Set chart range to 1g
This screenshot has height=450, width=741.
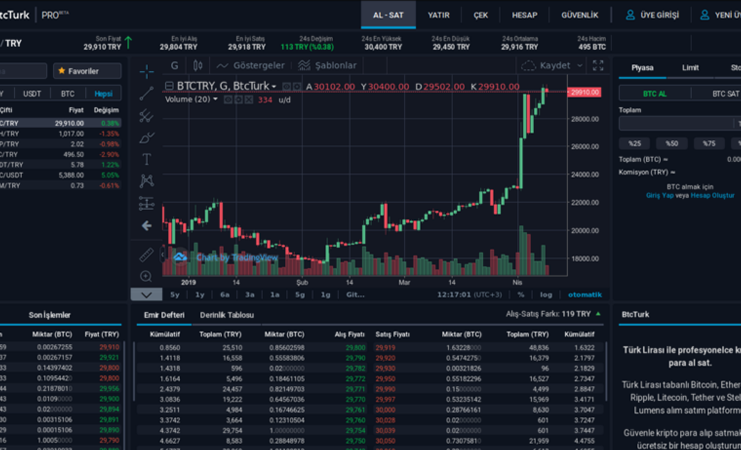pyautogui.click(x=326, y=294)
